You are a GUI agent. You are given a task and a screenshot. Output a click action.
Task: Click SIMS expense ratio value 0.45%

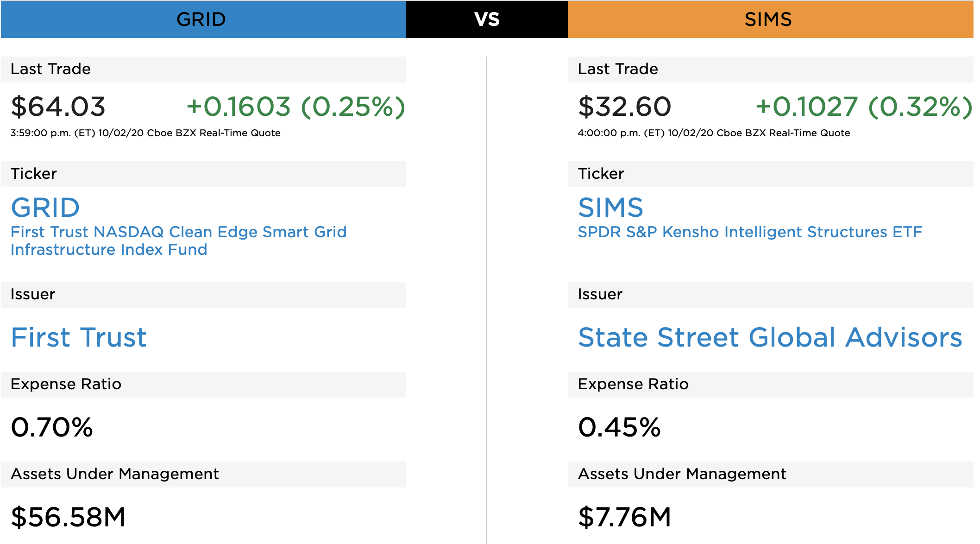point(619,427)
